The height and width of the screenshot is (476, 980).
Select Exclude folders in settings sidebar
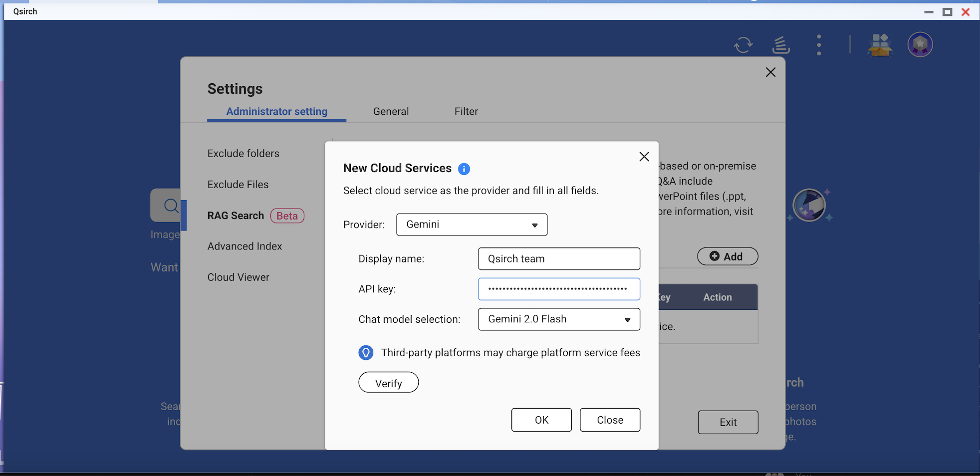(244, 154)
